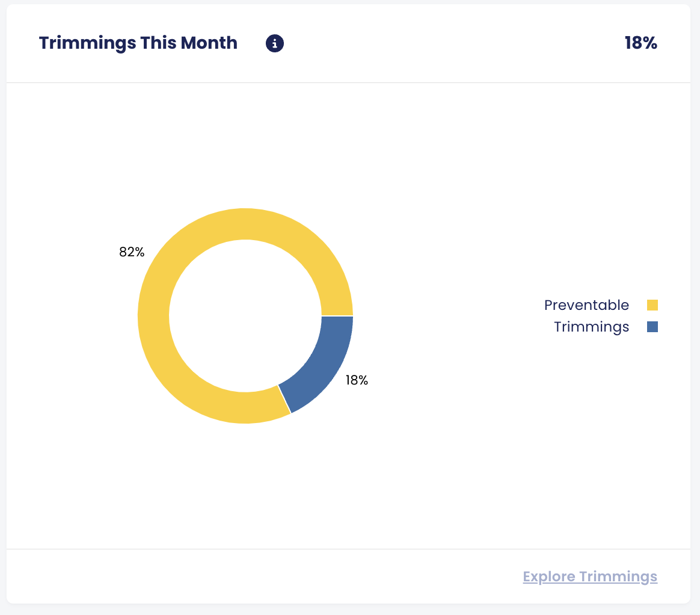Image resolution: width=700 pixels, height=615 pixels.
Task: Click the Trimmings This Month title
Action: (138, 43)
